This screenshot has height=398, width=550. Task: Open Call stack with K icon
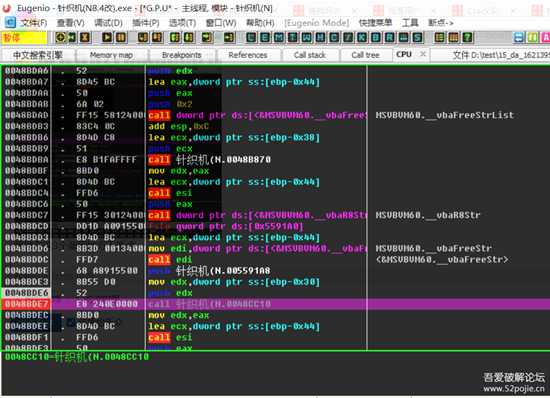pos(362,37)
